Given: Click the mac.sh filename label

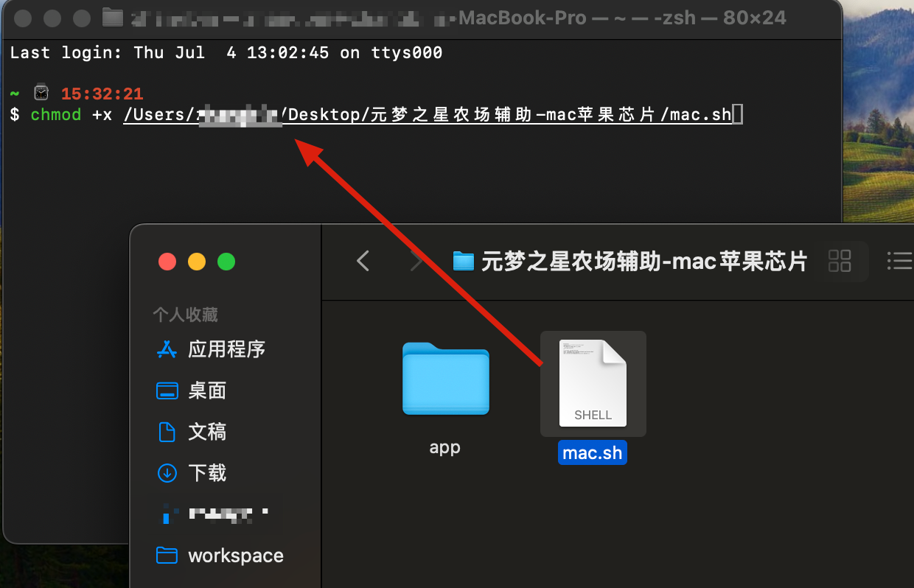Looking at the screenshot, I should [593, 452].
